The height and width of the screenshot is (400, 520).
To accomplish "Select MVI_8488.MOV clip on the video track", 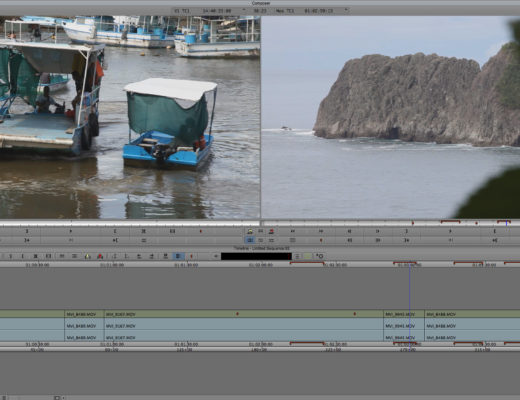I will click(472, 314).
